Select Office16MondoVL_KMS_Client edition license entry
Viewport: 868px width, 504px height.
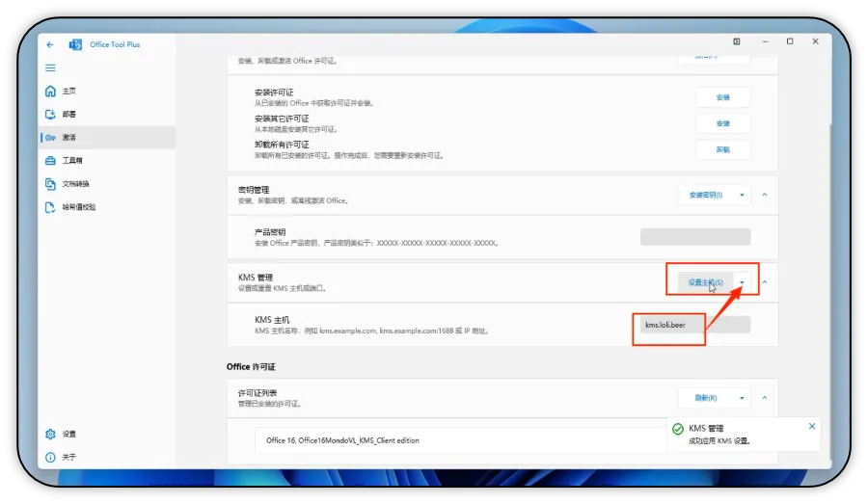click(x=462, y=440)
